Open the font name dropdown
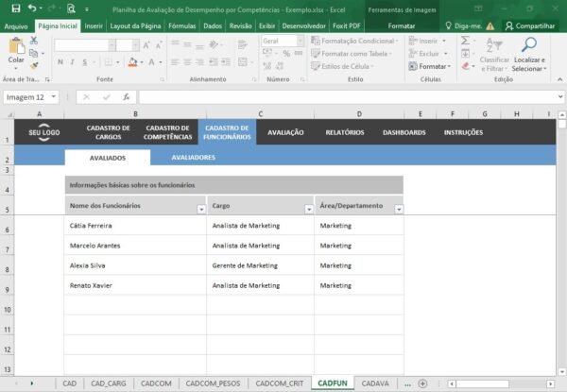The image size is (567, 392). point(112,45)
